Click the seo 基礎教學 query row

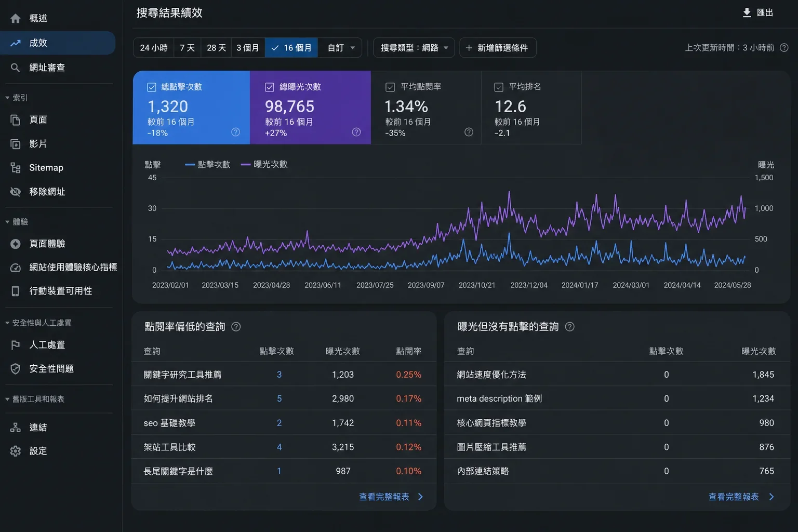pos(284,423)
